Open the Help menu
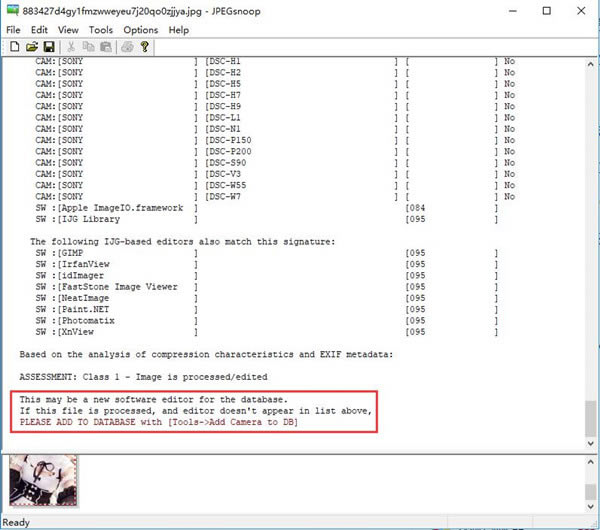This screenshot has width=600, height=530. [178, 30]
